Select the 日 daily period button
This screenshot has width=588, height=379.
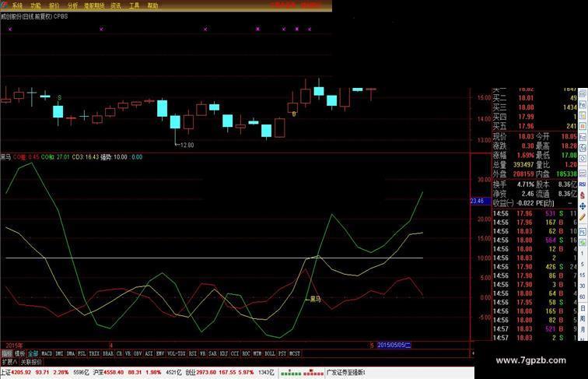tap(583, 307)
